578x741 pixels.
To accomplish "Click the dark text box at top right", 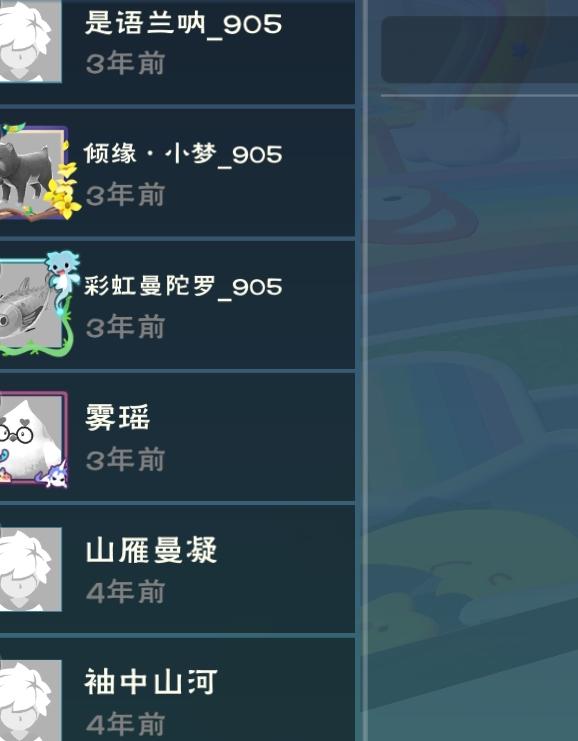I will click(479, 50).
